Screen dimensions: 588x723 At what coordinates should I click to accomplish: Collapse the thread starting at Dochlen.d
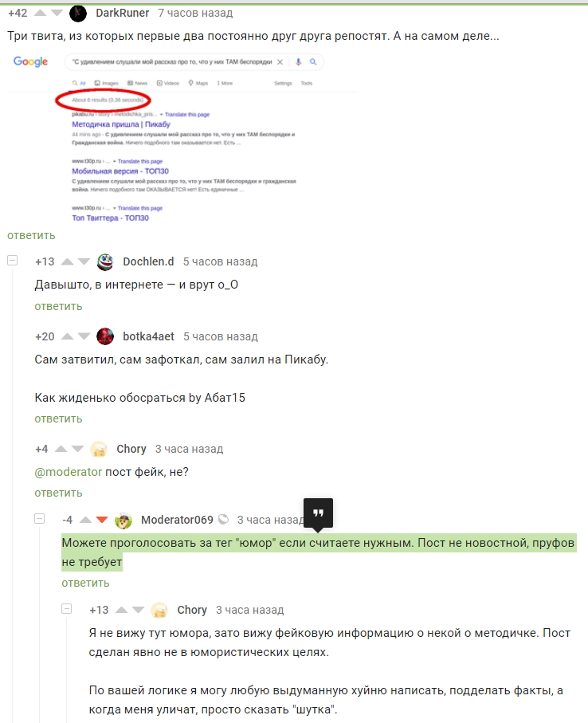pyautogui.click(x=13, y=261)
